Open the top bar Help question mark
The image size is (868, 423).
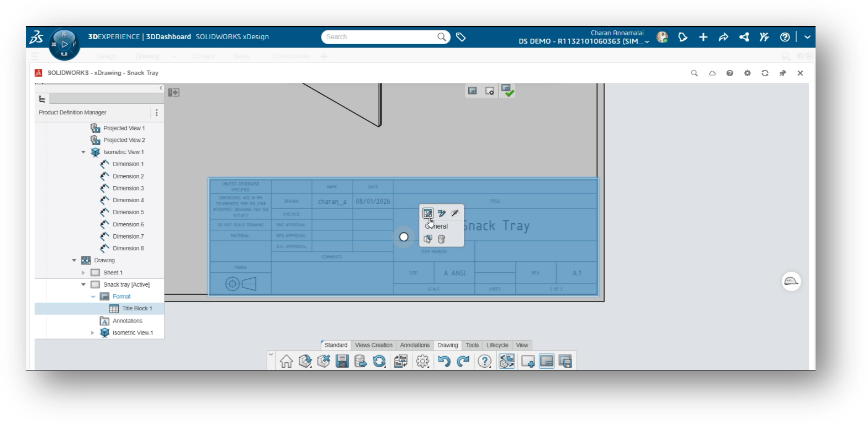(785, 37)
